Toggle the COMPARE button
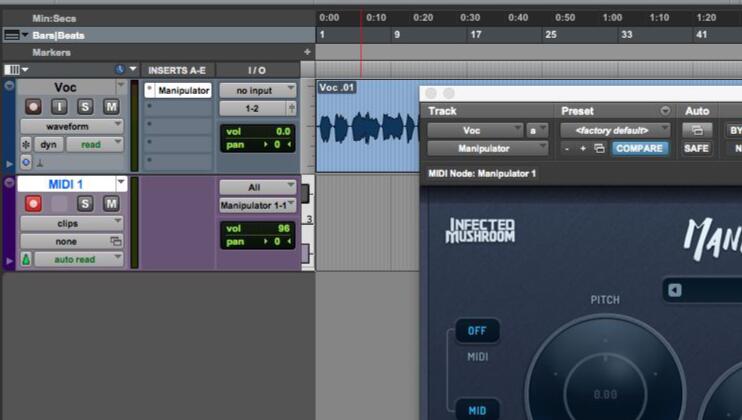This screenshot has height=420, width=742. [x=639, y=149]
